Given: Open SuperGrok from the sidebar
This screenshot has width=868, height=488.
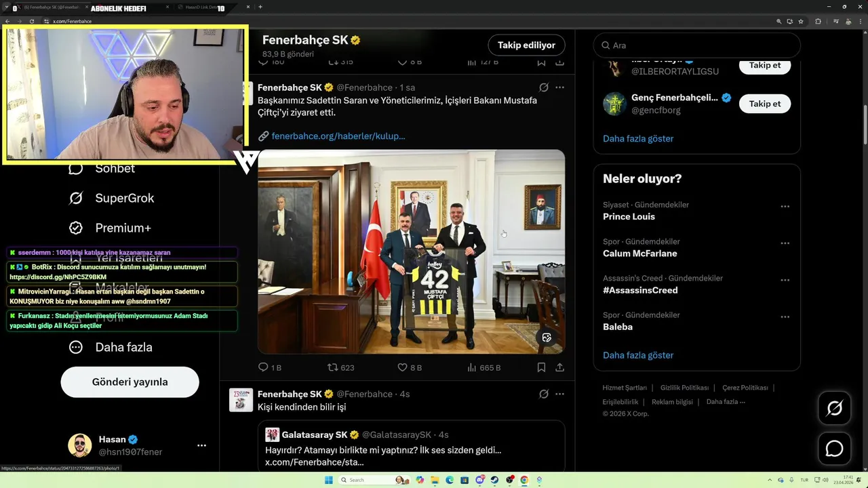Looking at the screenshot, I should tap(111, 198).
